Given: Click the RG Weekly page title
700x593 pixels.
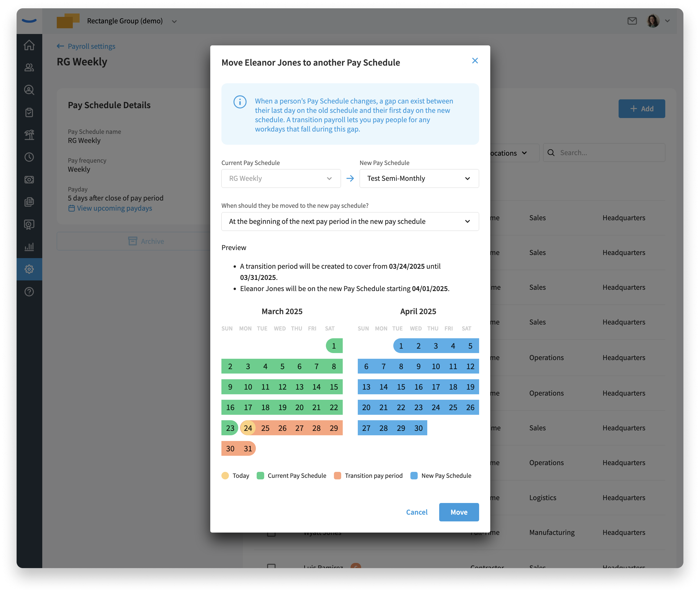Looking at the screenshot, I should (82, 61).
